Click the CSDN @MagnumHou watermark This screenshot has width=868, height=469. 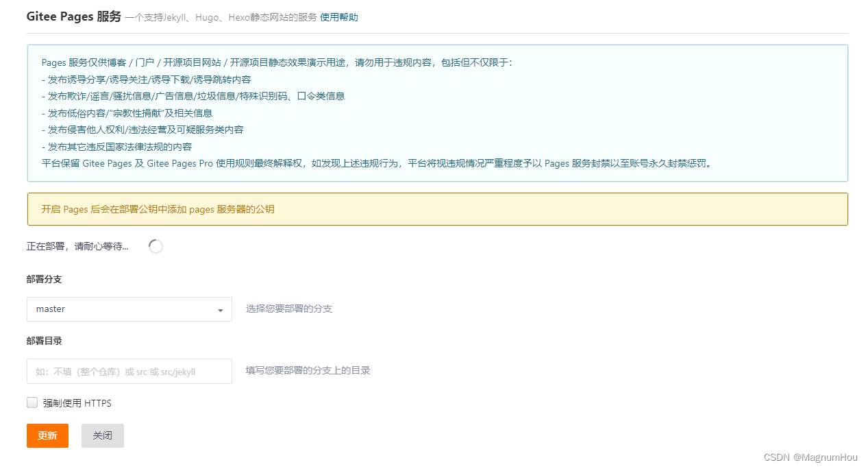point(810,457)
